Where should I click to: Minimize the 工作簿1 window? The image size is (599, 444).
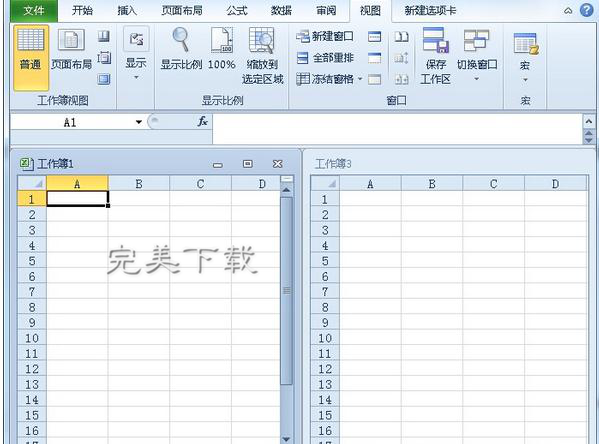click(x=218, y=164)
